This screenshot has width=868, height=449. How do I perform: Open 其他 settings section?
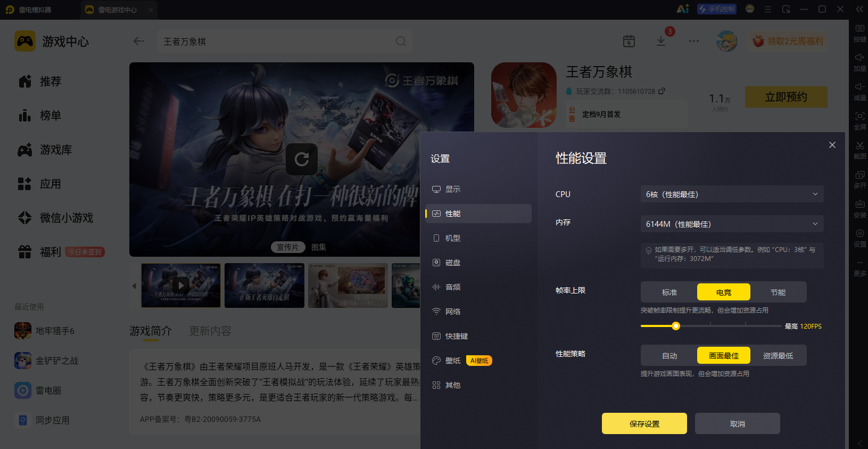pyautogui.click(x=478, y=385)
